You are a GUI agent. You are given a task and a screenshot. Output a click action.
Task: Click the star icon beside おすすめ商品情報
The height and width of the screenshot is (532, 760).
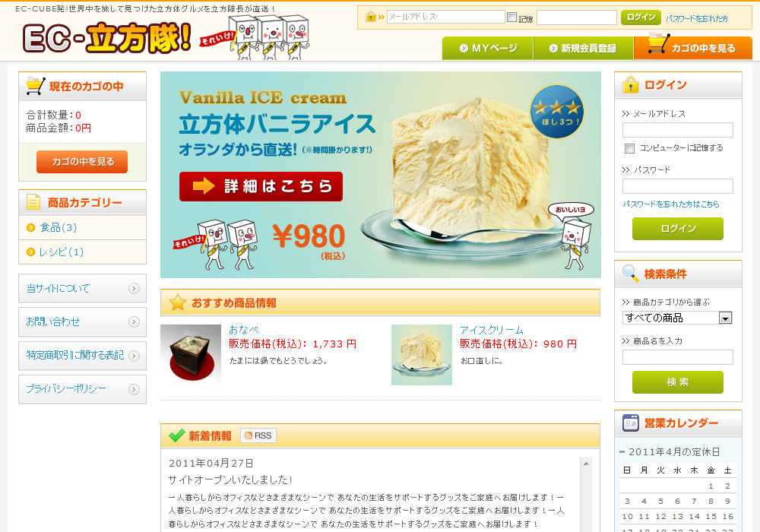[177, 302]
